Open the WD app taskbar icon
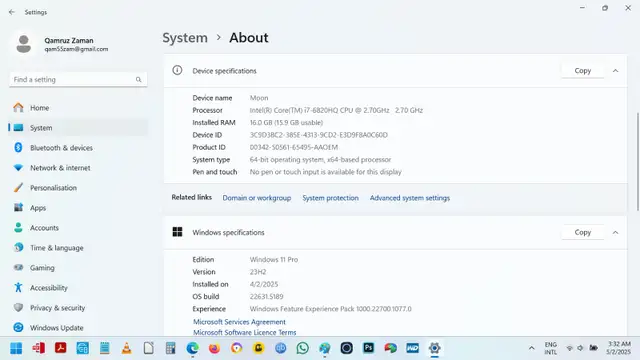 click(x=413, y=348)
